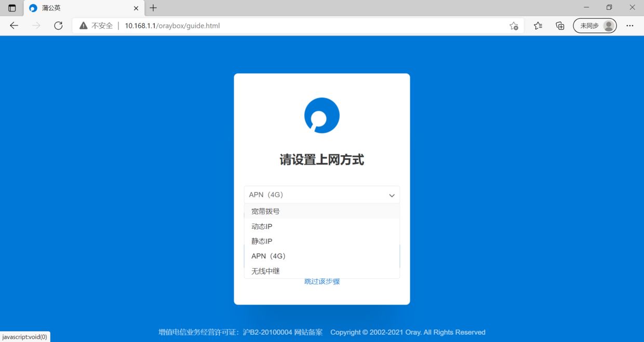Image resolution: width=644 pixels, height=342 pixels.
Task: Choose 动态IP connection option
Action: 262,226
